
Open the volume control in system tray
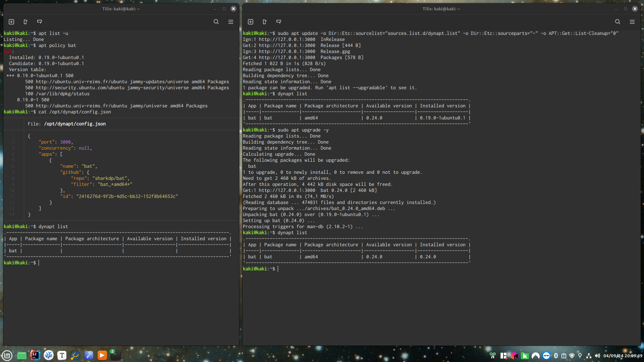pyautogui.click(x=597, y=356)
